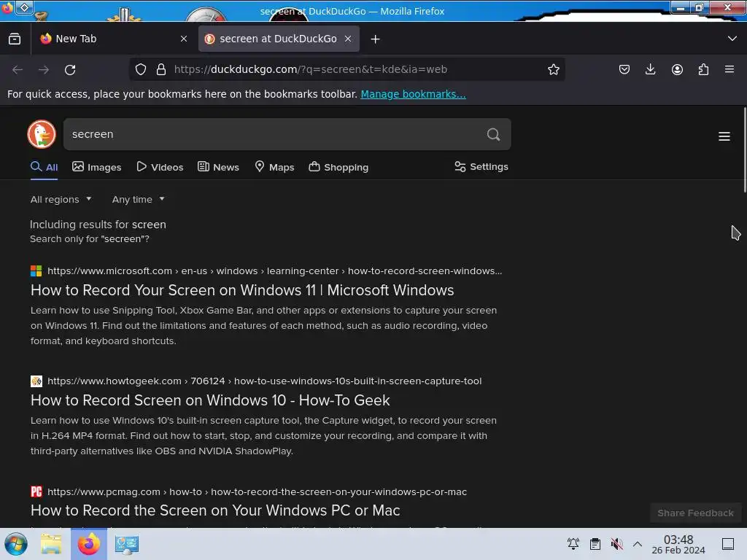
Task: Expand hidden system tray icons
Action: (638, 544)
